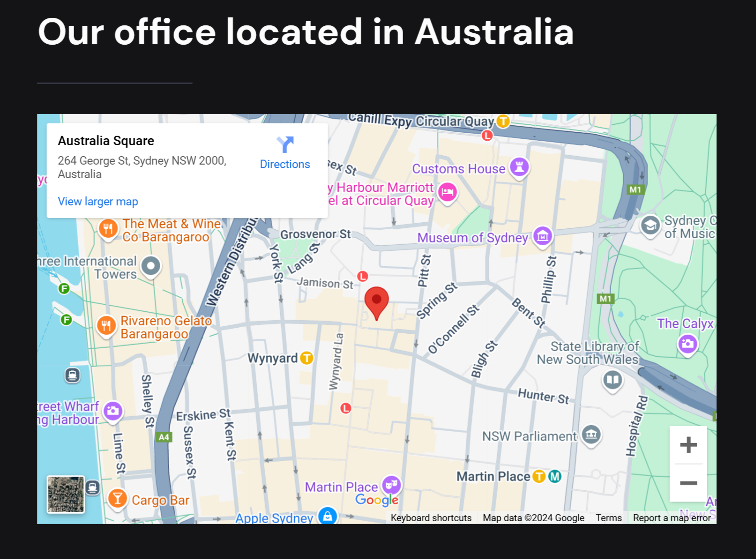Click The Meat & Wine Co restaurant icon
The width and height of the screenshot is (756, 559).
click(108, 229)
